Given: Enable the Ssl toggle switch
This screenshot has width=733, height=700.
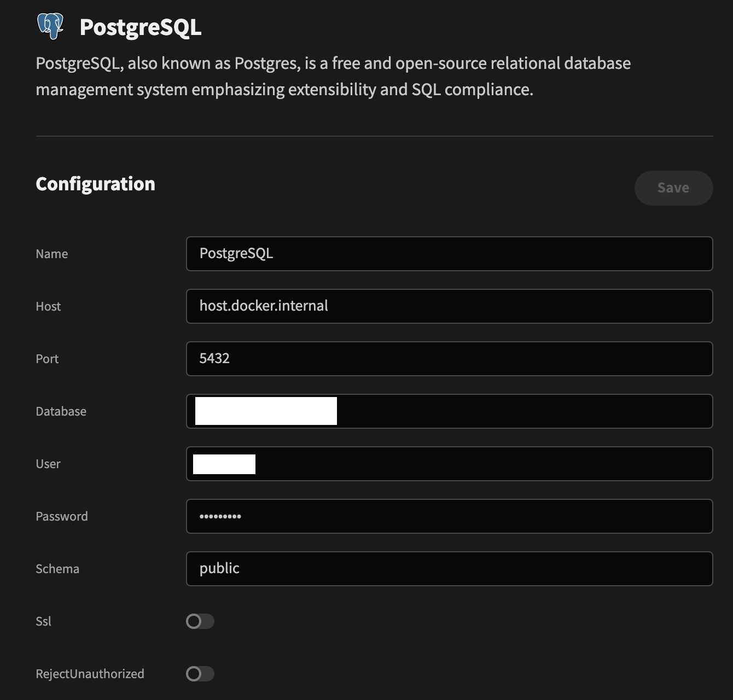Looking at the screenshot, I should [200, 621].
